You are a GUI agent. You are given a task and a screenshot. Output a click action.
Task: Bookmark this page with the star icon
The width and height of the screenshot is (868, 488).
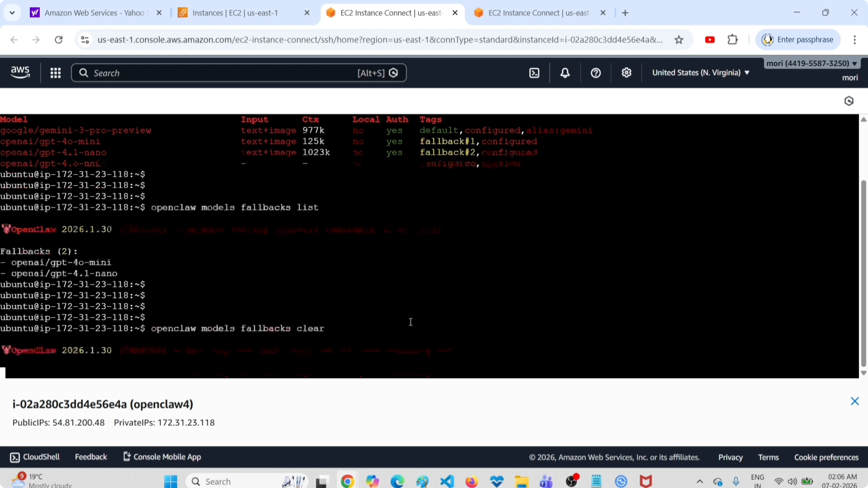coord(679,39)
